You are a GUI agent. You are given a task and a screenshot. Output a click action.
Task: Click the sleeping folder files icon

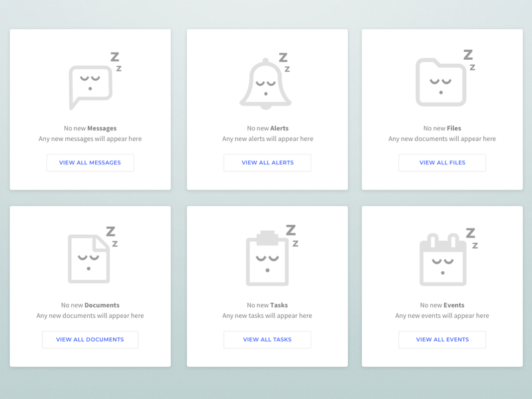click(x=442, y=83)
